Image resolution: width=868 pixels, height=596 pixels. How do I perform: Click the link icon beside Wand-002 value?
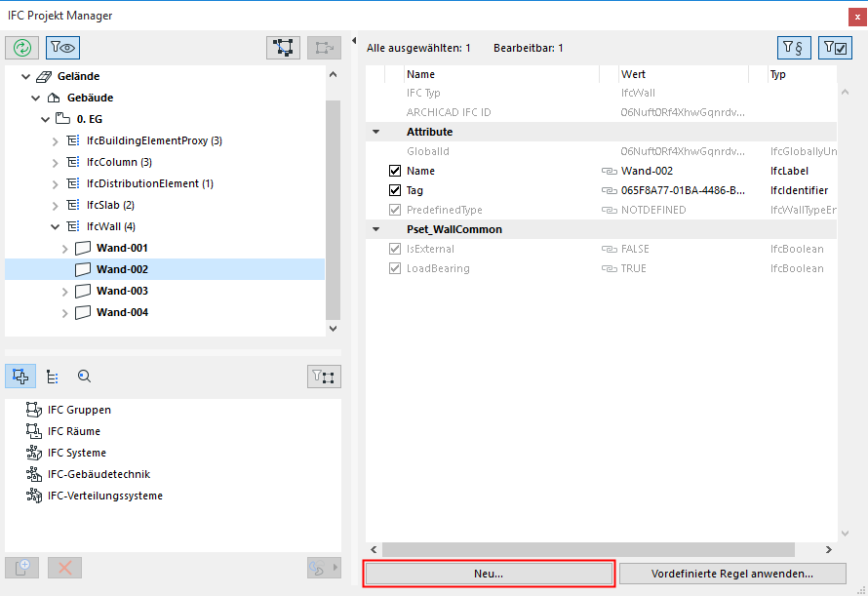click(609, 171)
